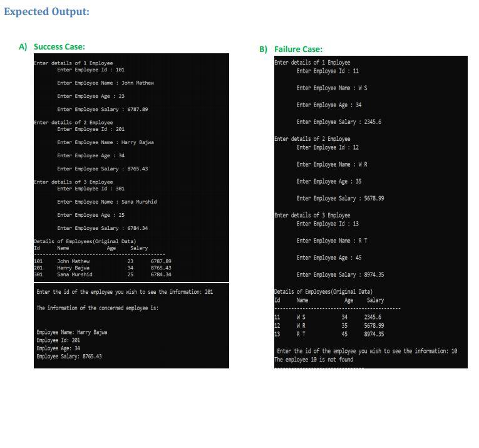Select line 'Enter Employee Id : 101'
479x448 pixels.
91,70
